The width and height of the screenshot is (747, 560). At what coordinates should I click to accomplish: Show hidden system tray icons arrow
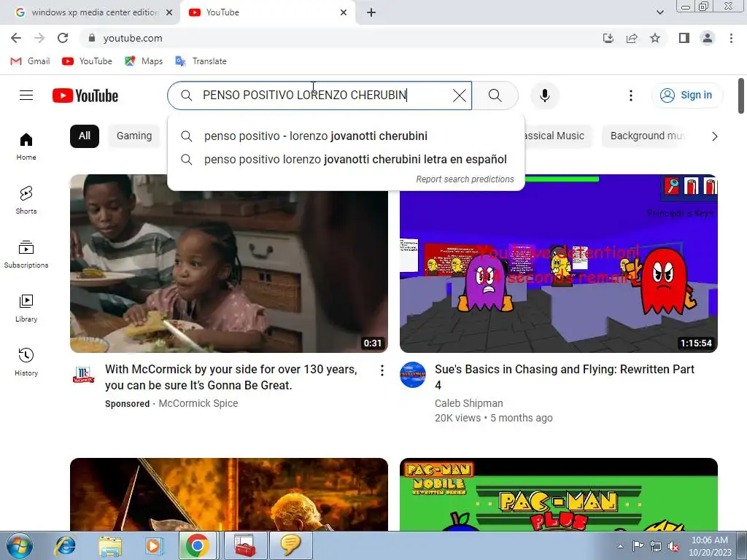tap(620, 546)
